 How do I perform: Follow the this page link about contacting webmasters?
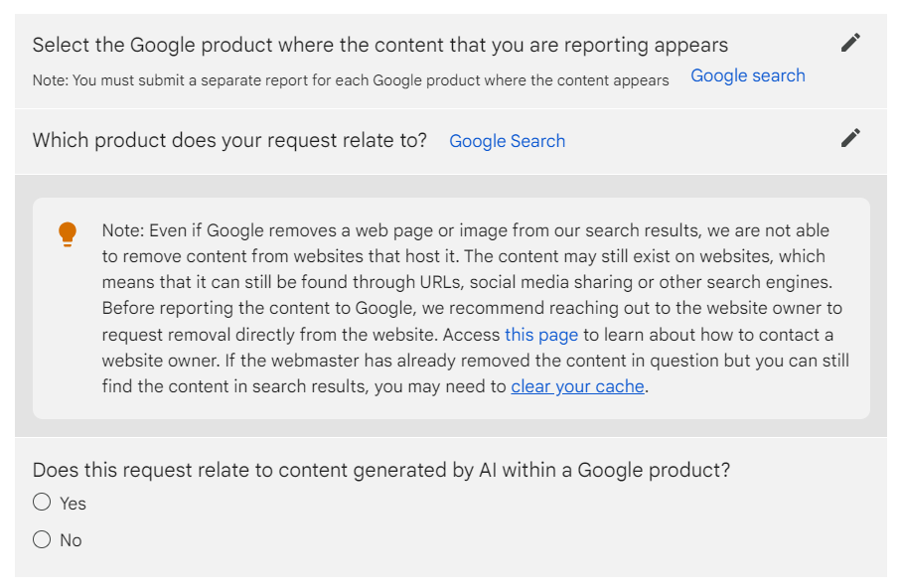[540, 335]
